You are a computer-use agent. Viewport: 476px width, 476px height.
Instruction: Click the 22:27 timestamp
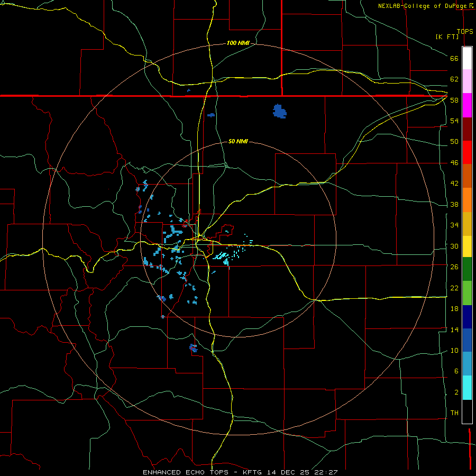326,472
